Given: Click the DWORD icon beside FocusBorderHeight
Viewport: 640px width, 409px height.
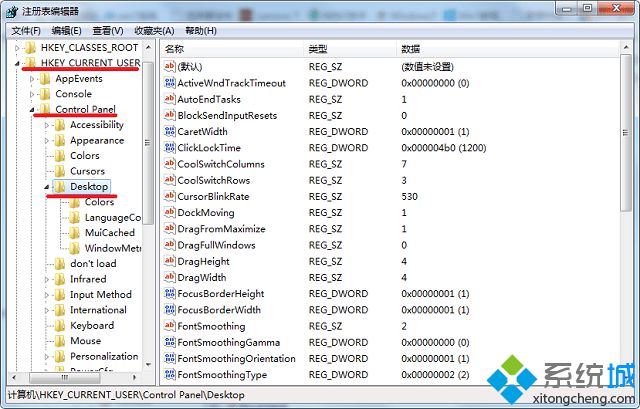Looking at the screenshot, I should point(169,293).
